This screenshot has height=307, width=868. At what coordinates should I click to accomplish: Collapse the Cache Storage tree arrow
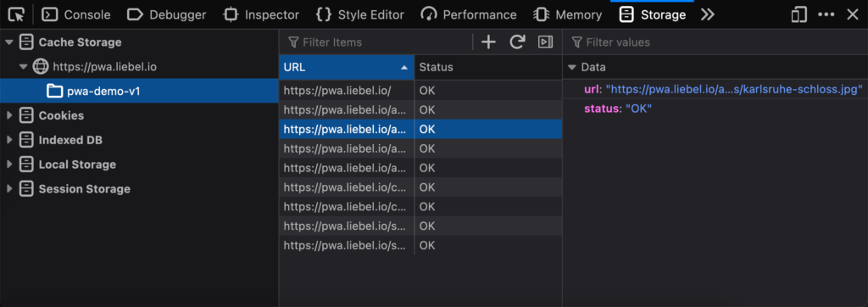click(x=8, y=42)
